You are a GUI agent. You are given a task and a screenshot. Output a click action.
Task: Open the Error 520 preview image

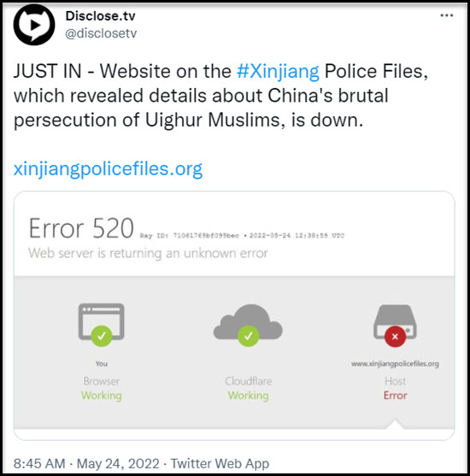234,315
